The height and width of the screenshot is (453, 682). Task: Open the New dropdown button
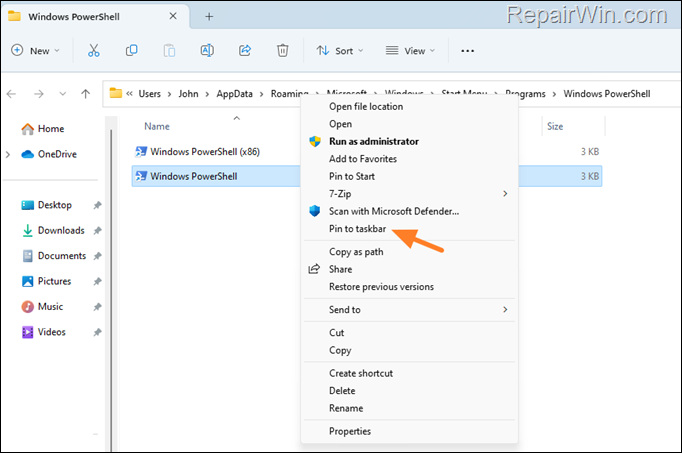[x=35, y=51]
